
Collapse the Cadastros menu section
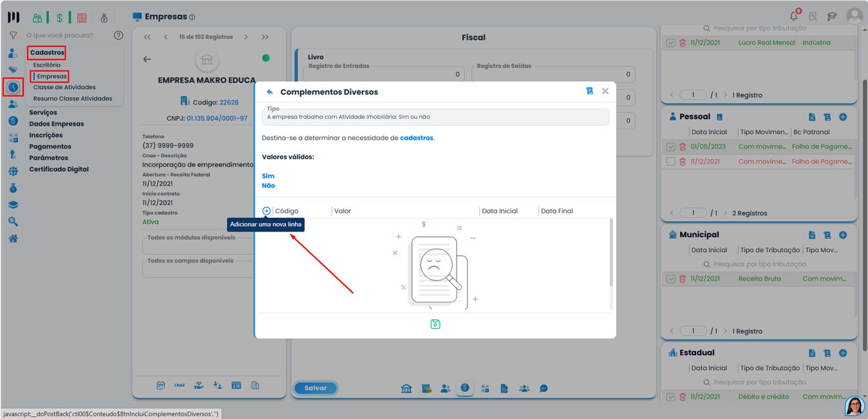coord(47,53)
